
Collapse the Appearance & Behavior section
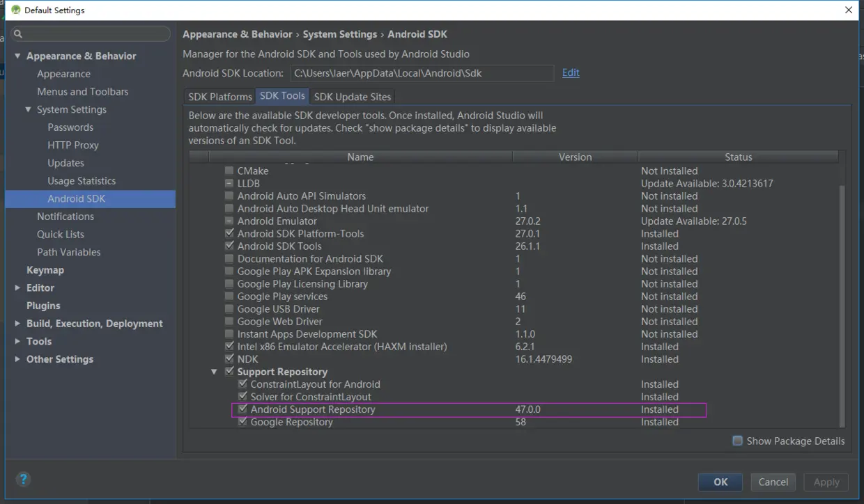point(17,56)
